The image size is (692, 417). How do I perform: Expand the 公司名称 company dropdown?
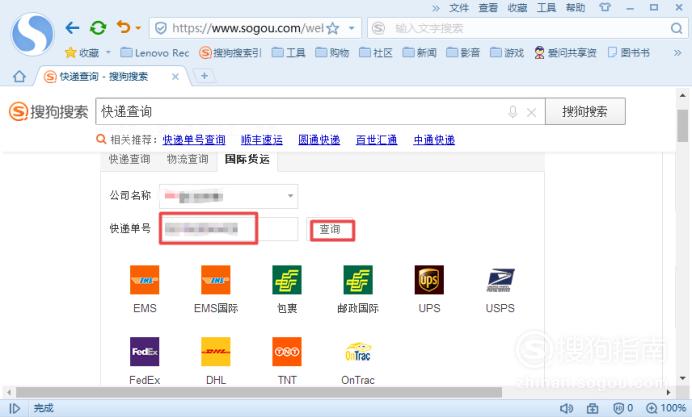(x=229, y=196)
